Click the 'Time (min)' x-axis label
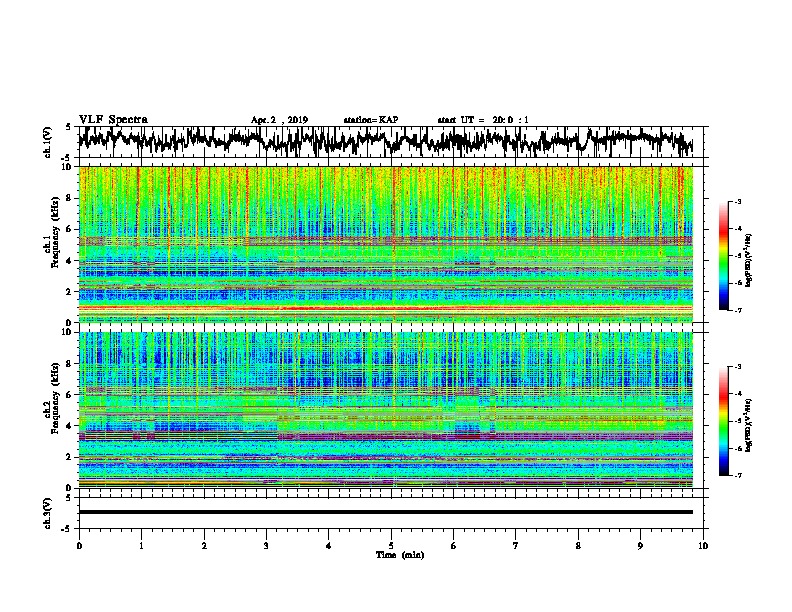This screenshot has width=792, height=612. pos(400,555)
